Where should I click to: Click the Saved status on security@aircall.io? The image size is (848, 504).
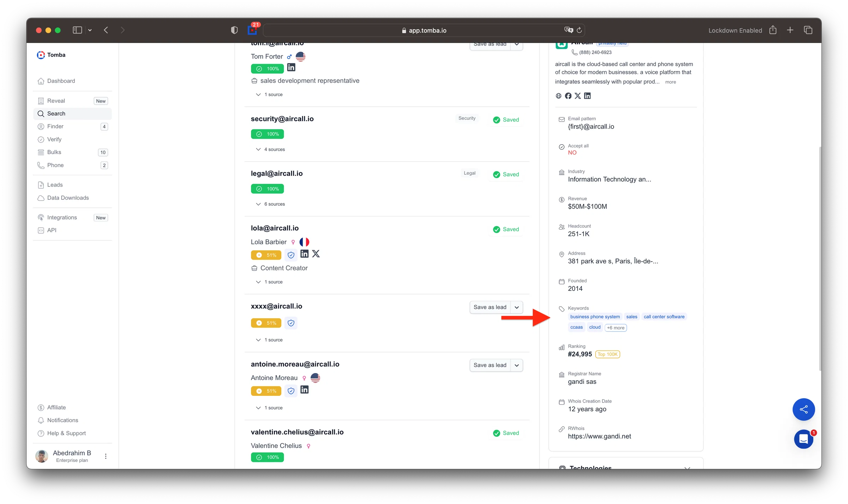click(x=506, y=120)
